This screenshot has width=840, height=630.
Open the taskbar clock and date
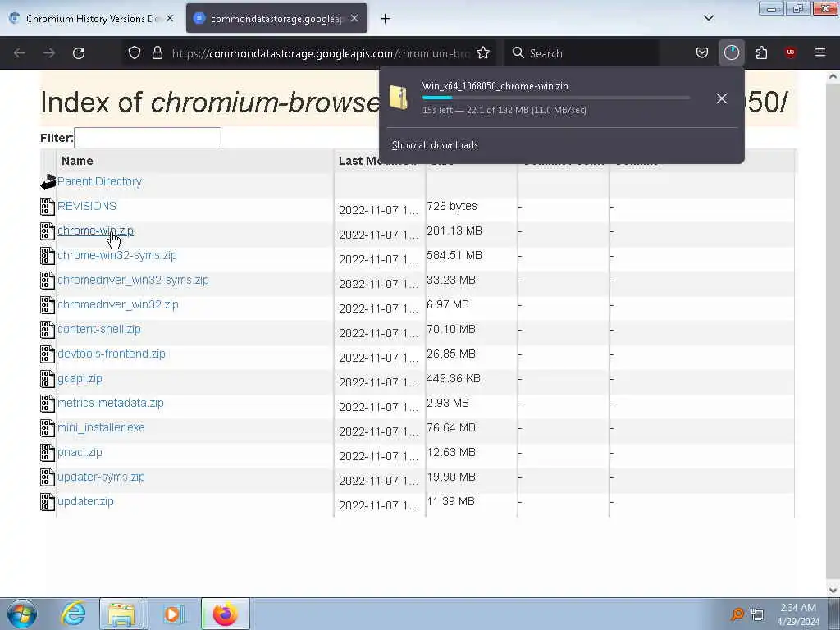[x=798, y=614]
